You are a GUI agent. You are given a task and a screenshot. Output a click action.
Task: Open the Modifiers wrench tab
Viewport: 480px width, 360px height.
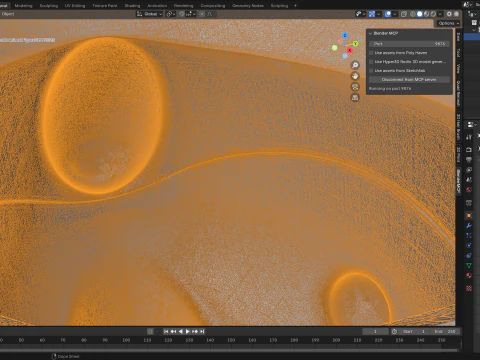point(469,226)
